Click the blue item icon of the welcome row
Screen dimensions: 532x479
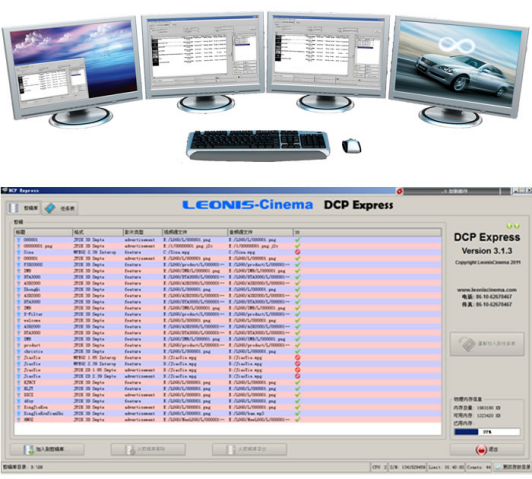coord(19,321)
